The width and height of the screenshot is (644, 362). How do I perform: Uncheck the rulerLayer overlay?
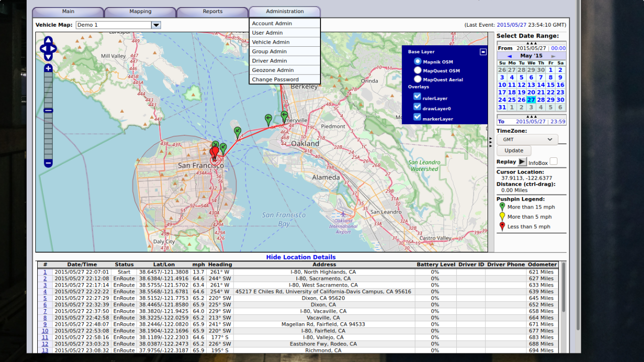417,97
